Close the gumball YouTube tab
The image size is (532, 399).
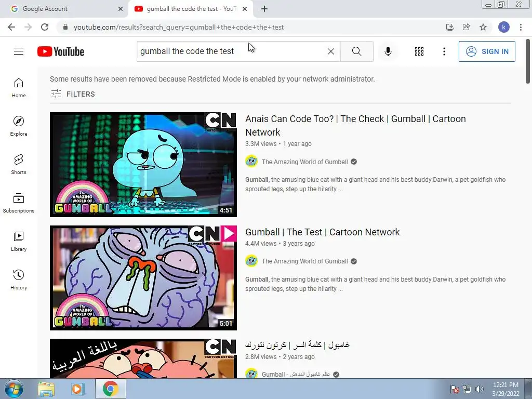[x=245, y=9]
